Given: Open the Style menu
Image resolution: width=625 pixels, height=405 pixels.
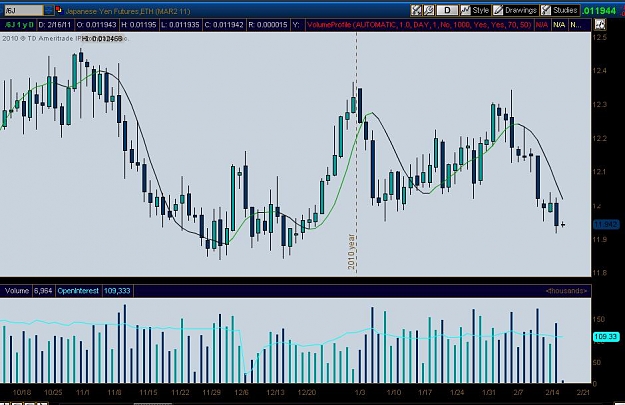Looking at the screenshot, I should point(475,10).
